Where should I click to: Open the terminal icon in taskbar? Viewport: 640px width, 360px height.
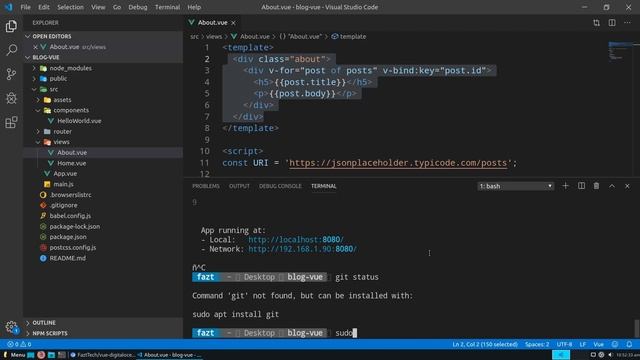click(x=62, y=355)
